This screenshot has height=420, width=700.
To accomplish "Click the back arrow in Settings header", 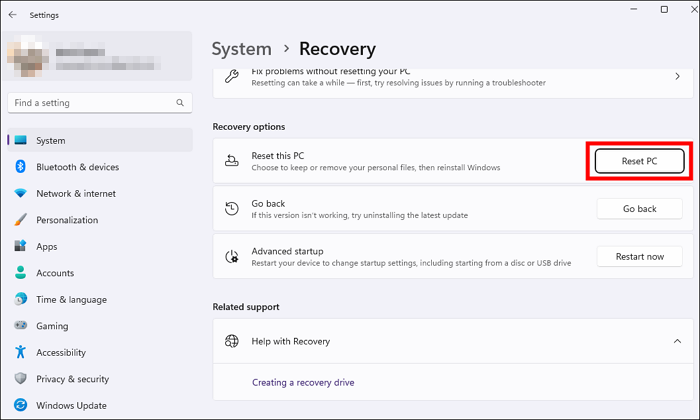I will [x=12, y=15].
